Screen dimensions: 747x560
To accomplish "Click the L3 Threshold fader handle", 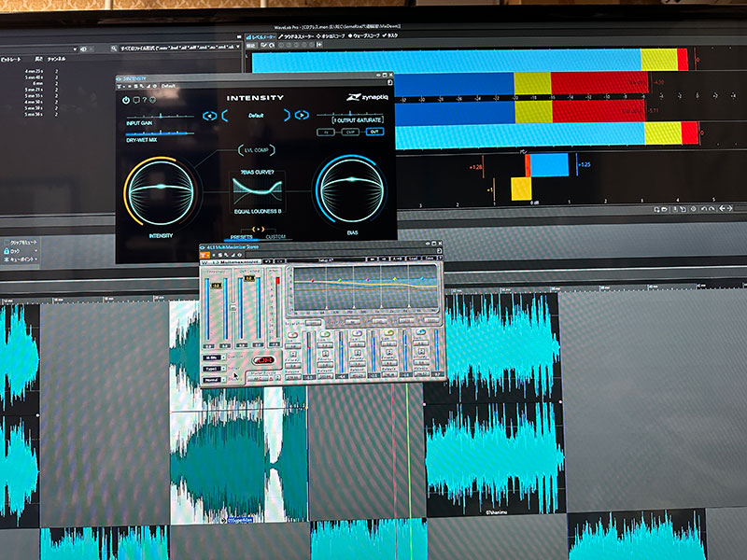I will pyautogui.click(x=217, y=286).
